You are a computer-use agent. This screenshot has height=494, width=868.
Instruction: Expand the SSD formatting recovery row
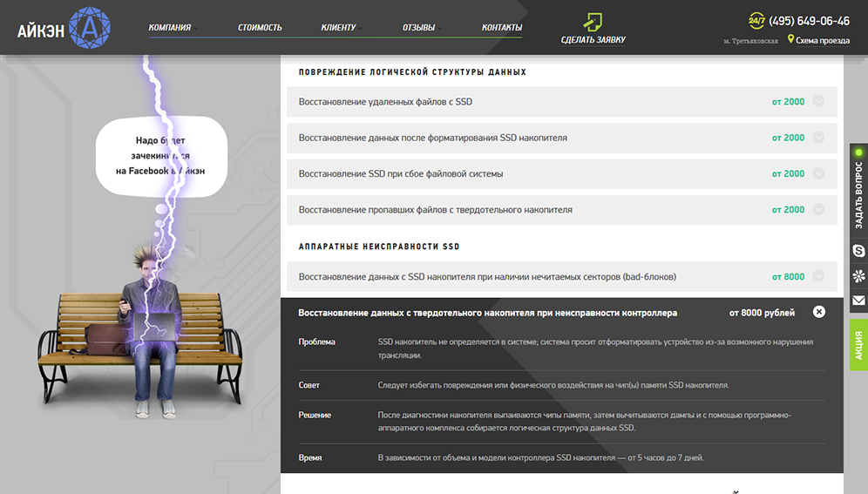click(817, 138)
